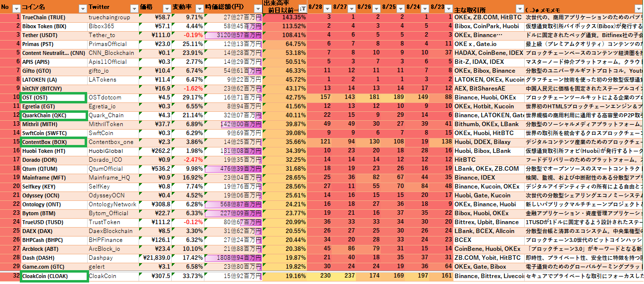The height and width of the screenshot is (284, 644).
Task: Click the Tether_to Twitter handle cell
Action: [112, 35]
